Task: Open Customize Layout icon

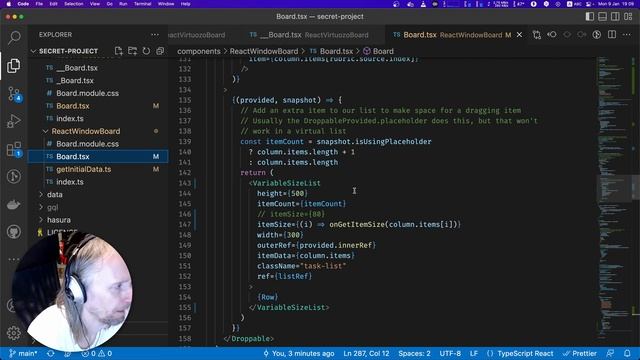Action: click(628, 17)
